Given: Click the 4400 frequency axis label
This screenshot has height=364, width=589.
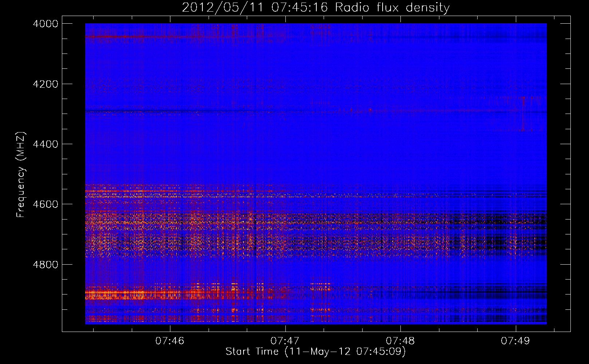Looking at the screenshot, I should (x=46, y=144).
